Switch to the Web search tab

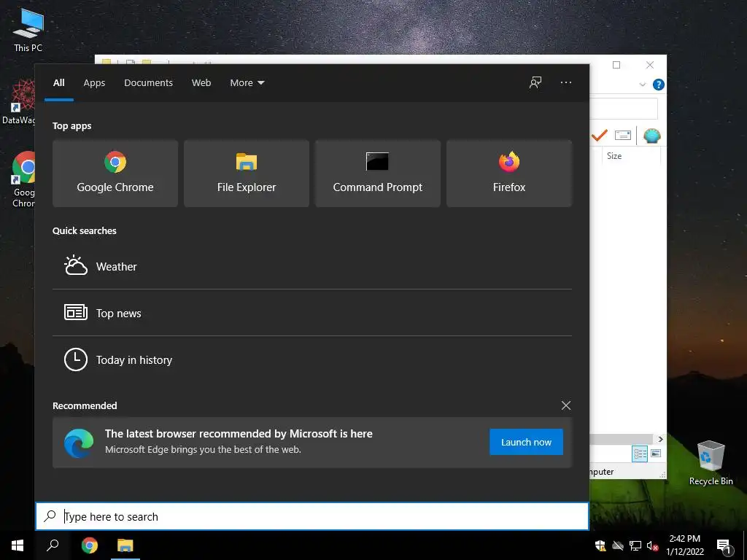[201, 83]
